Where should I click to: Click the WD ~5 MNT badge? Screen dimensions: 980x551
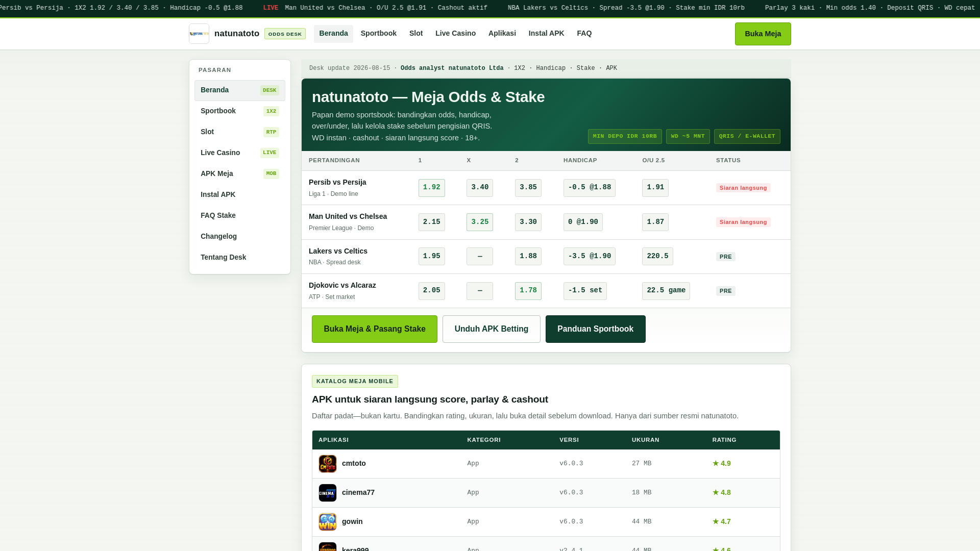click(x=688, y=137)
